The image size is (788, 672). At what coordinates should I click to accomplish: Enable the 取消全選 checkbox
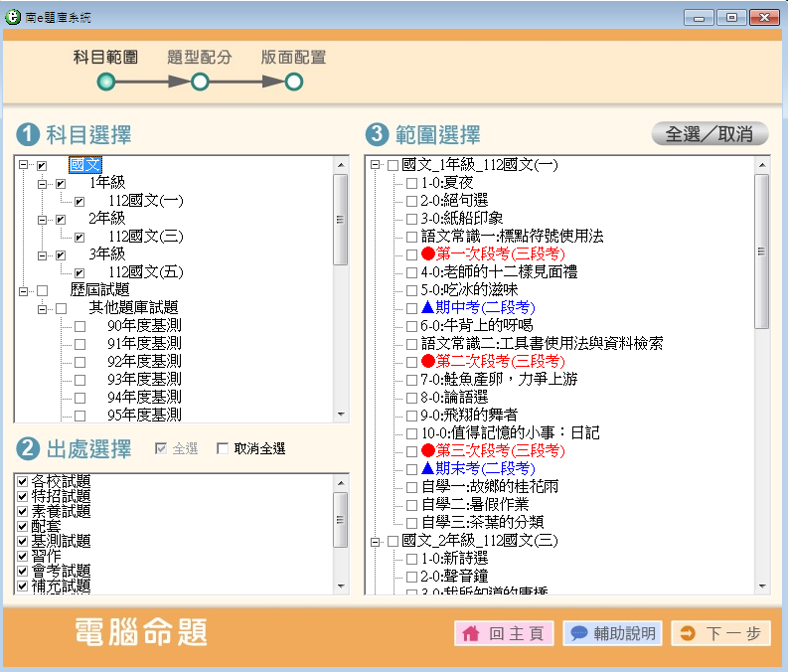coord(223,449)
